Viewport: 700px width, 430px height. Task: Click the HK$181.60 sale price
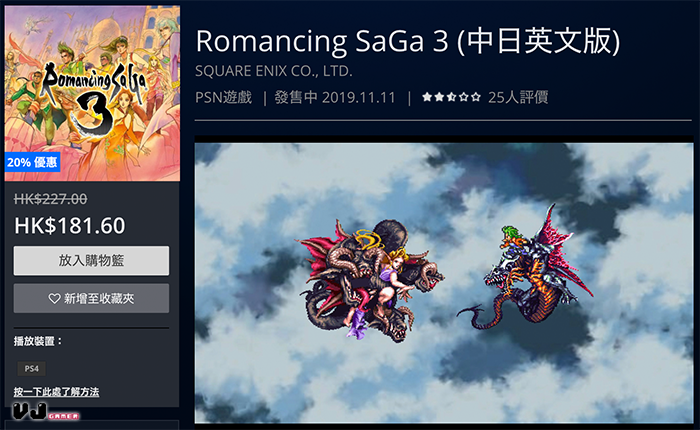click(x=70, y=225)
